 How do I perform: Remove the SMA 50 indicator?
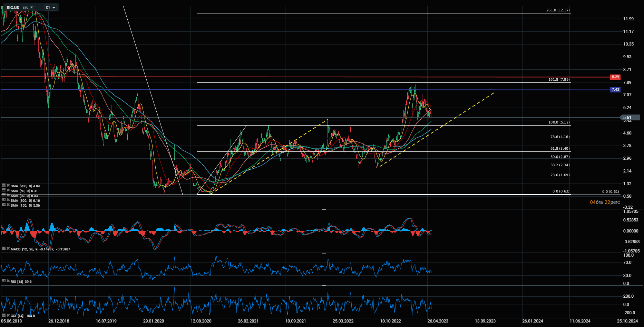[8, 190]
